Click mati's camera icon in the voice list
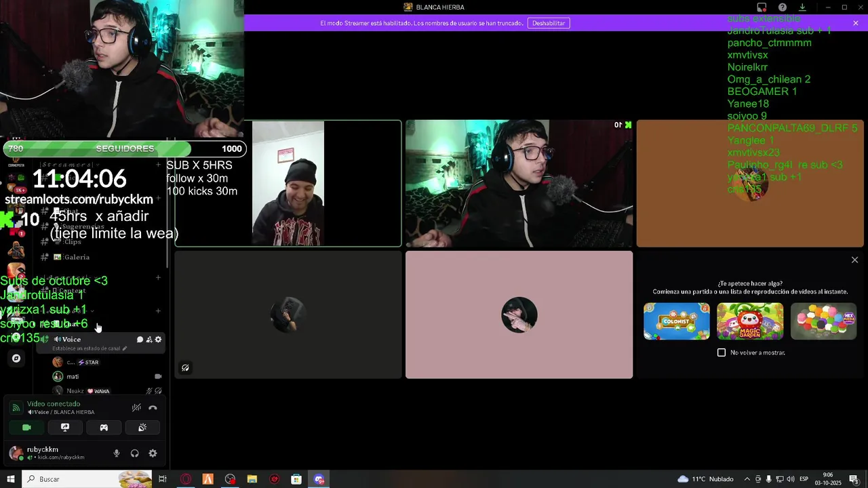The width and height of the screenshot is (868, 488). click(x=158, y=376)
